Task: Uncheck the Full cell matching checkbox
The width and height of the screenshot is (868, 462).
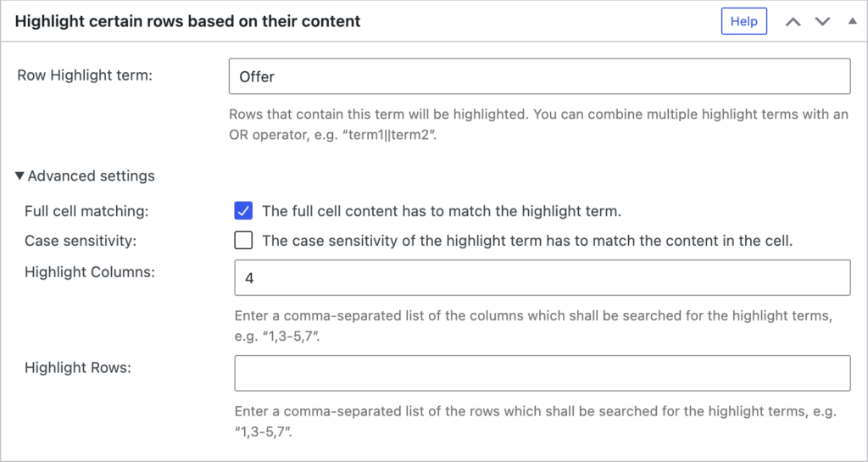Action: [244, 210]
